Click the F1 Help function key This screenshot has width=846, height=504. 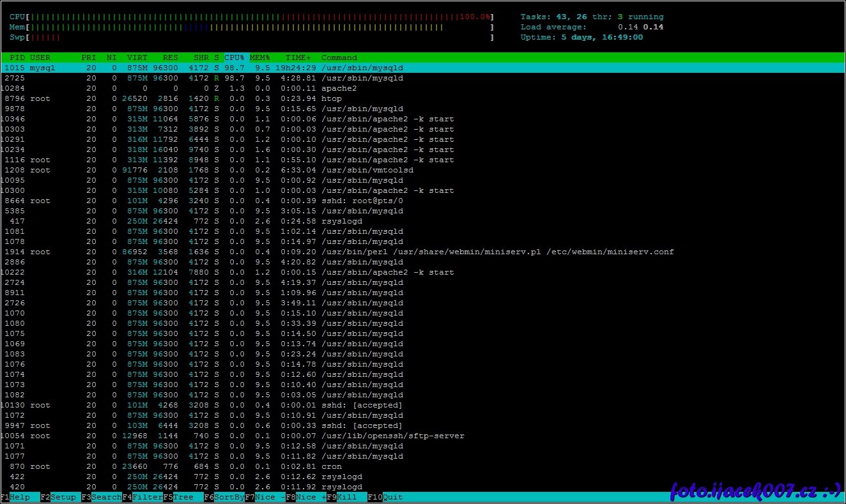[19, 497]
